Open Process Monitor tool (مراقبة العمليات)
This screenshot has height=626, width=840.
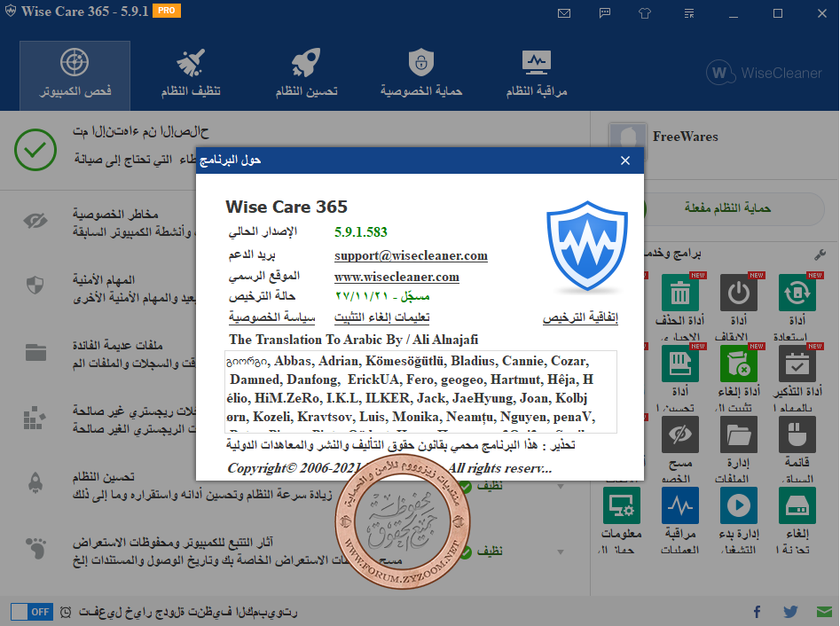679,505
